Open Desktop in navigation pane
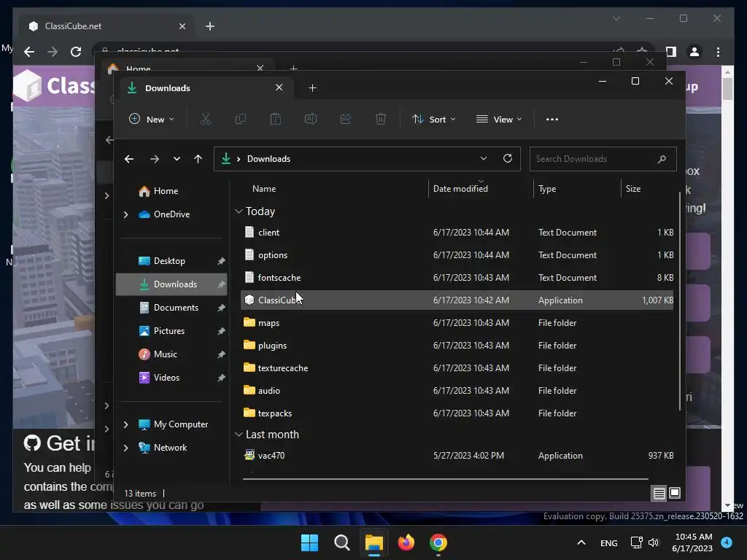747x560 pixels. [x=169, y=261]
